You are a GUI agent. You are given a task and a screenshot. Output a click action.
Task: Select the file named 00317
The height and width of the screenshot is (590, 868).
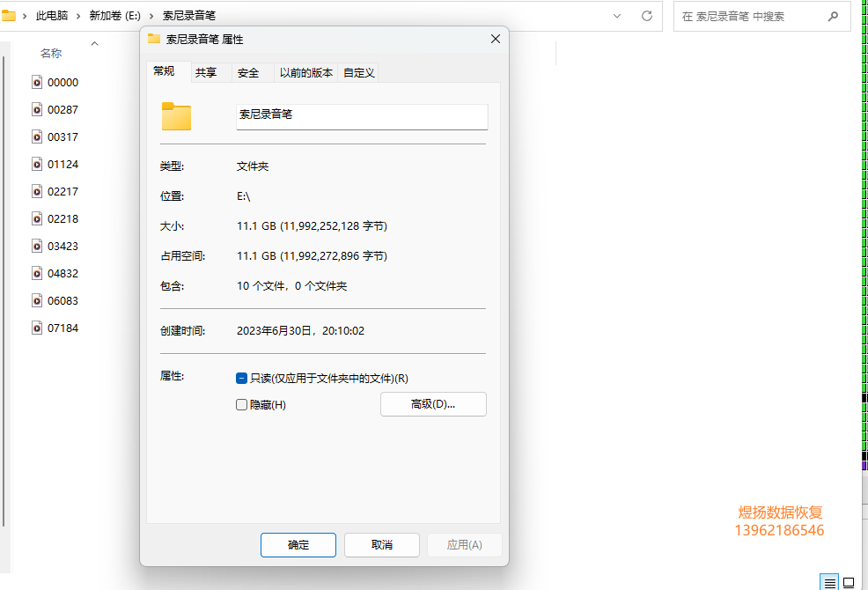[x=63, y=136]
